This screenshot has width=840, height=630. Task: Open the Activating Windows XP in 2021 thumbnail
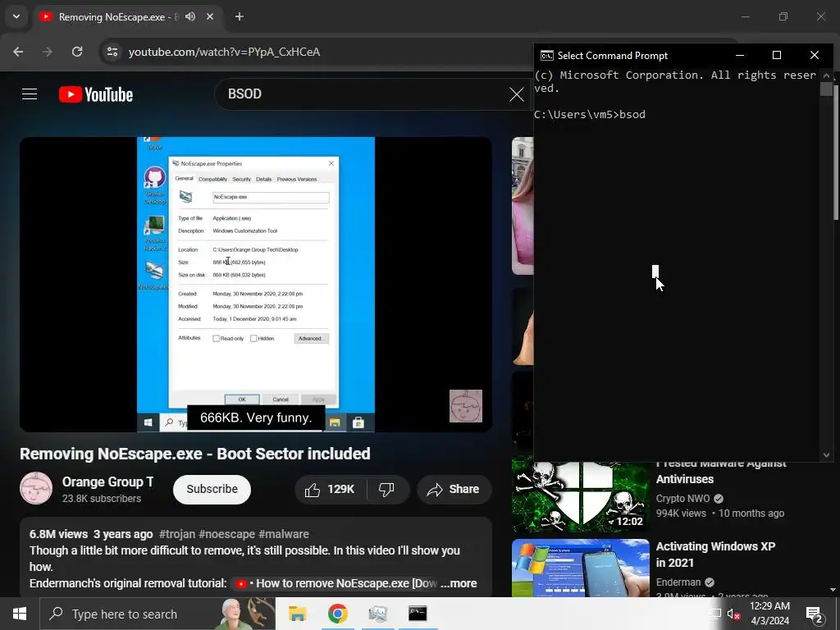click(x=580, y=568)
